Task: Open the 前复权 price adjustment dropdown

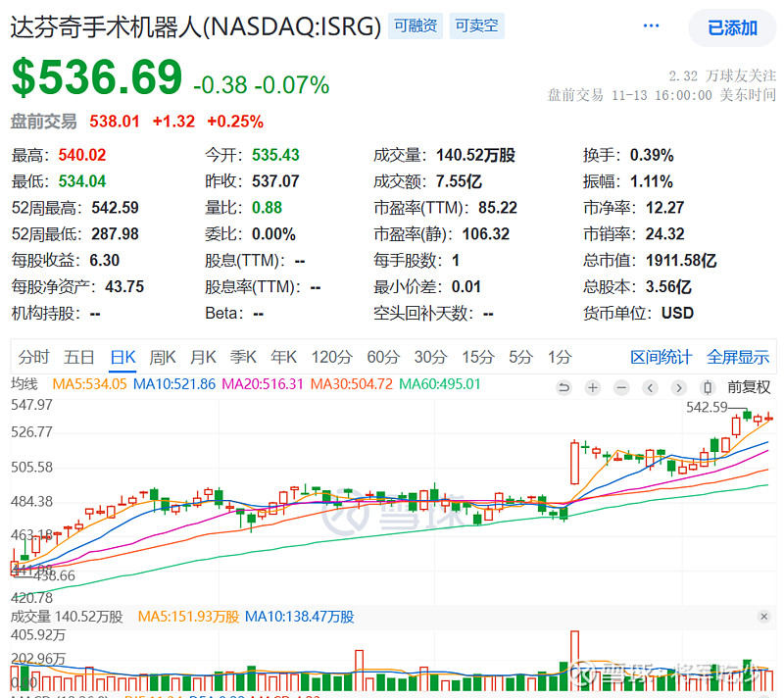Action: (749, 387)
